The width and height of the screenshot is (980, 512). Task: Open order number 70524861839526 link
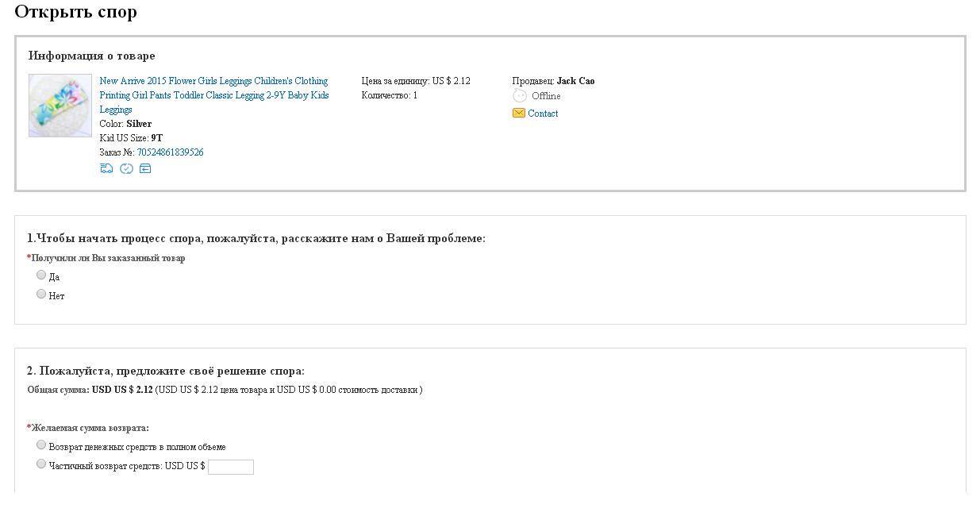click(170, 152)
